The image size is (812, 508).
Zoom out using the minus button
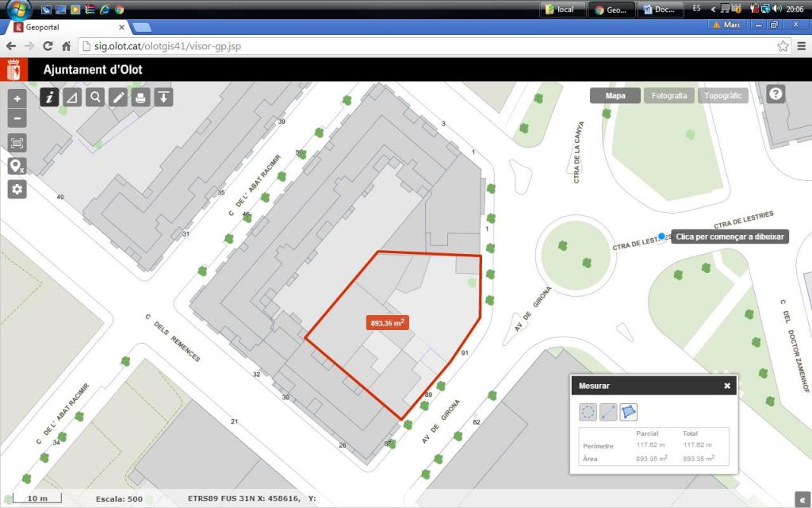pos(17,119)
